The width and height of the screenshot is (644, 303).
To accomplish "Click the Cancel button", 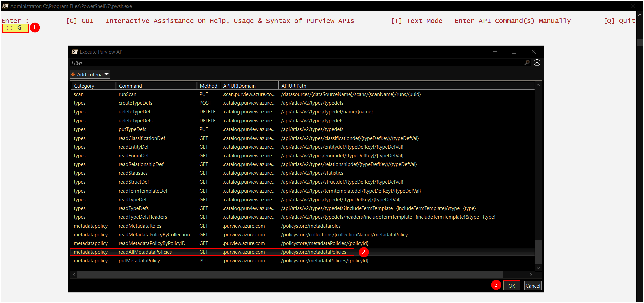I will pyautogui.click(x=533, y=286).
